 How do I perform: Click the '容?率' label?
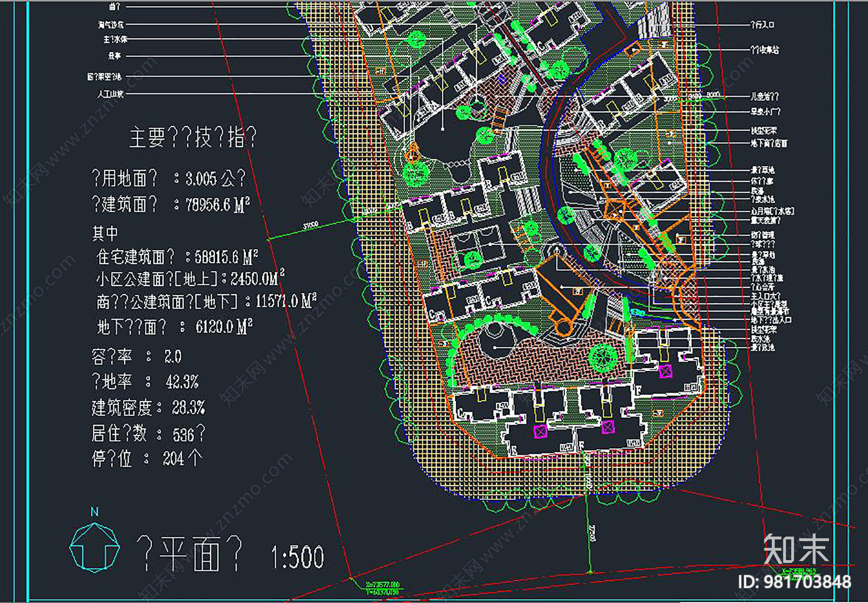tap(112, 357)
